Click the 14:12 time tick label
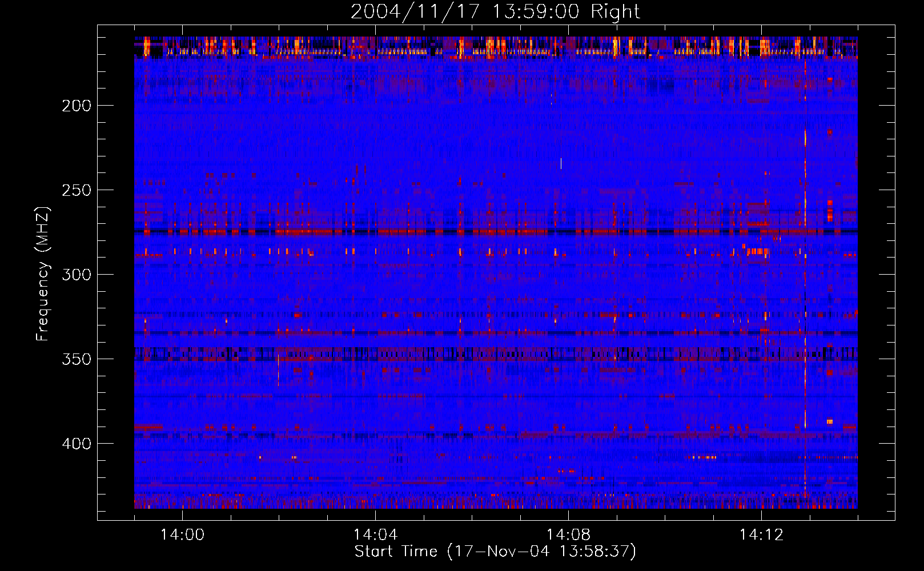The image size is (924, 571). (x=761, y=535)
